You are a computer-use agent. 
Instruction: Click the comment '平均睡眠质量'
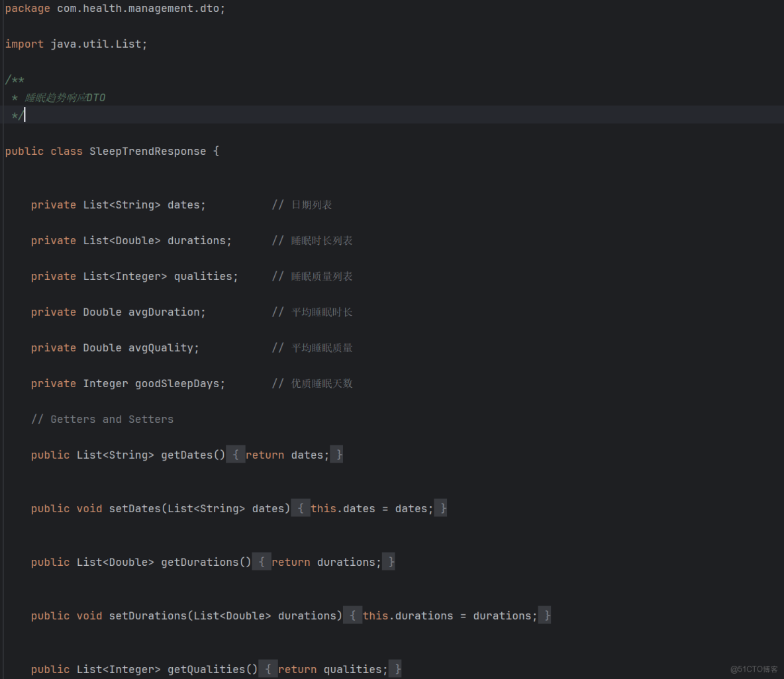pos(322,347)
